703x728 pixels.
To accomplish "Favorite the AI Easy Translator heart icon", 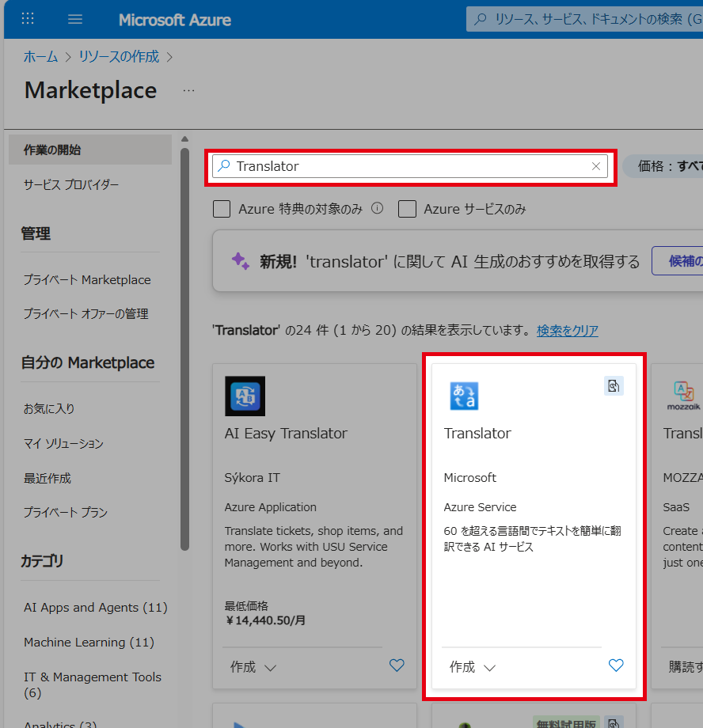I will coord(397,665).
